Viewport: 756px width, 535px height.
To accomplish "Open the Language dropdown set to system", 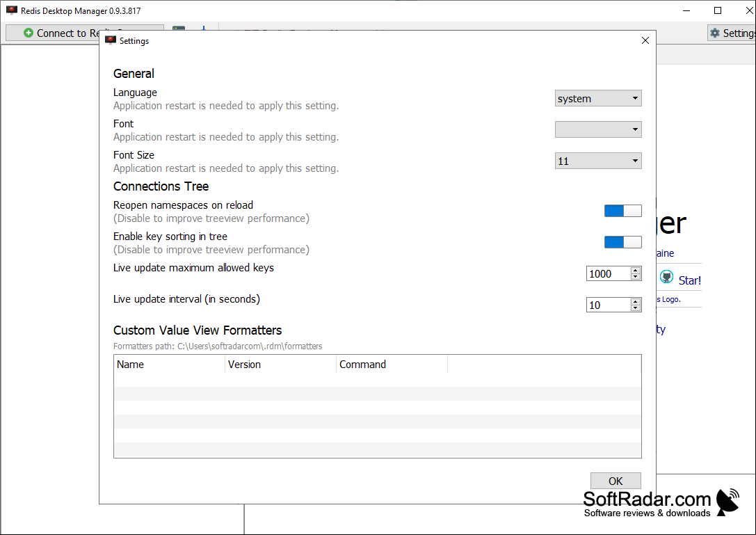I will [x=598, y=98].
